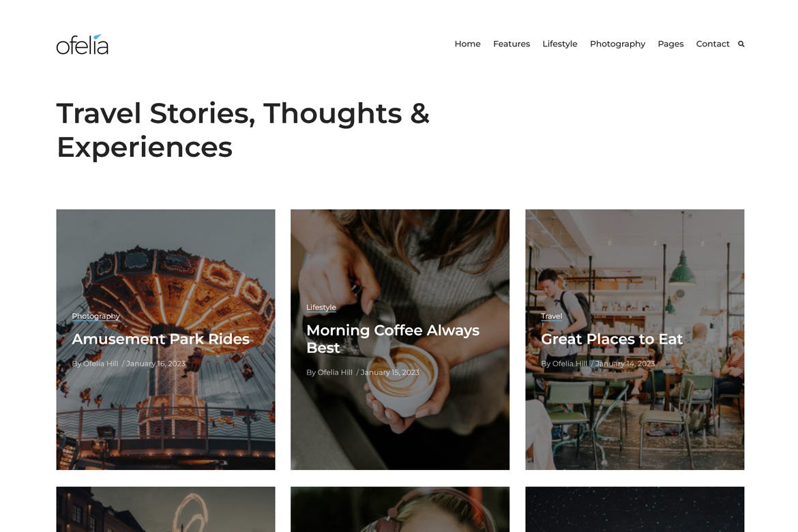Open the Photography navigation menu

(x=617, y=44)
